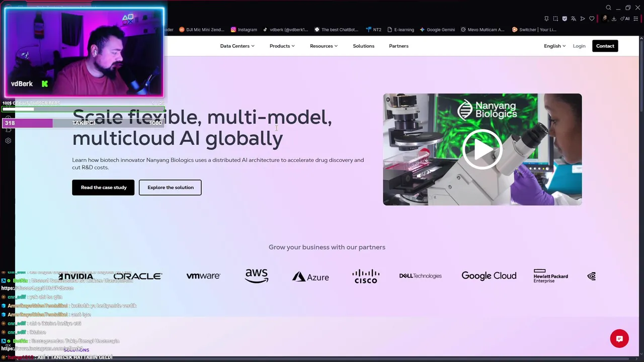Open the Solutions nav item

coord(363,46)
